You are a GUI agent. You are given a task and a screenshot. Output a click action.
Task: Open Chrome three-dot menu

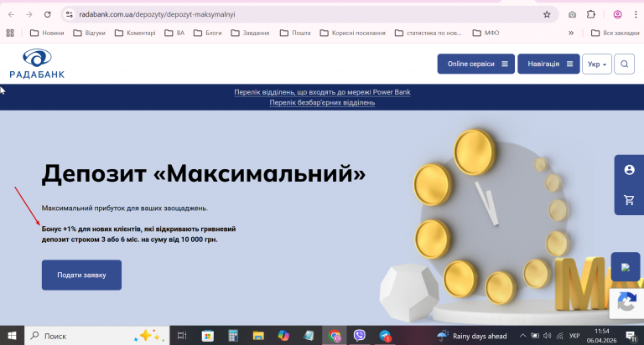pos(636,14)
